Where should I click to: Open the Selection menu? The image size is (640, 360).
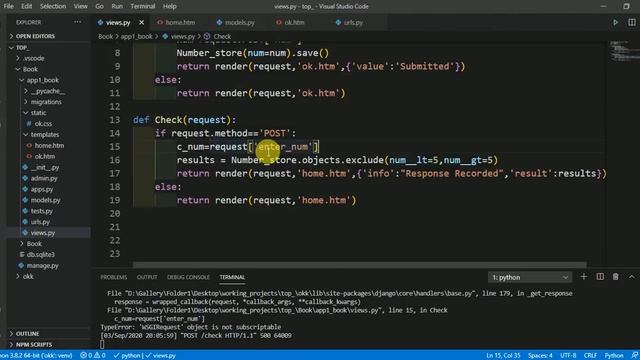point(53,6)
